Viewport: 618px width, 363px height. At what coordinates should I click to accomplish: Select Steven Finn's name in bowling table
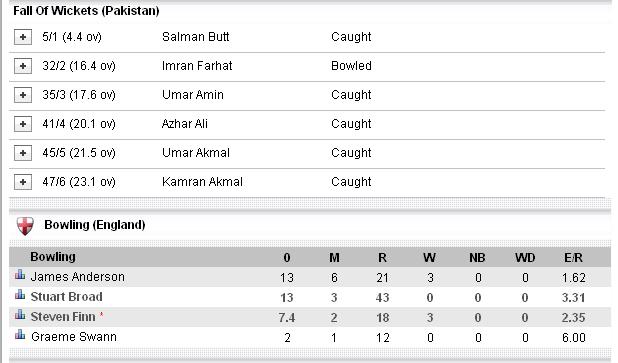(63, 317)
